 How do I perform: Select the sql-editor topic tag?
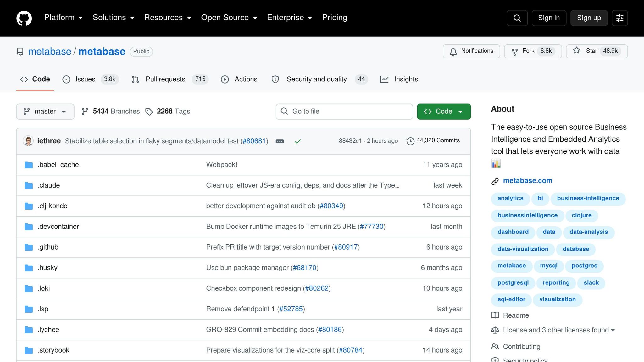[511, 300]
